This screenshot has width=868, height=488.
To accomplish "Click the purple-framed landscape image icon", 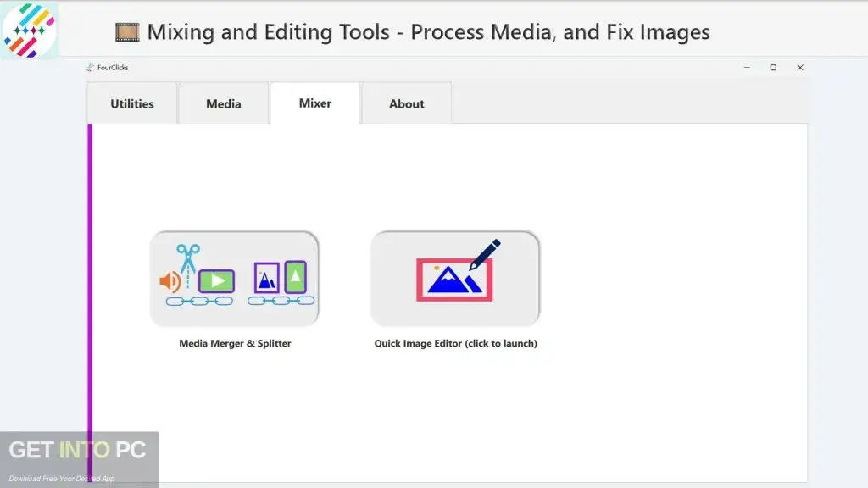I will coord(267,278).
